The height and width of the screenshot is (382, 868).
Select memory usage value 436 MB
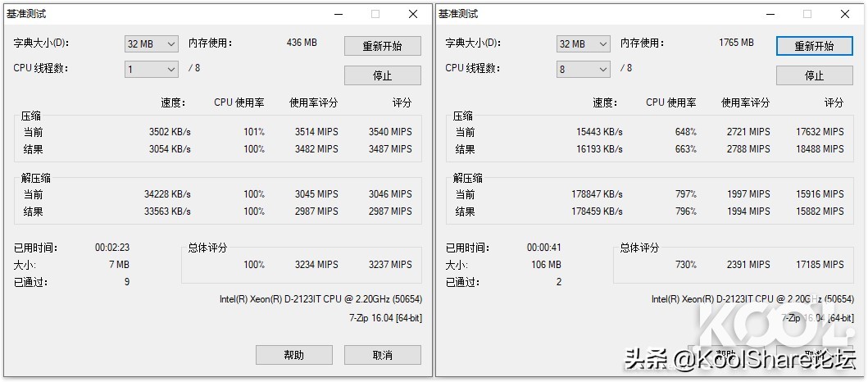point(302,42)
